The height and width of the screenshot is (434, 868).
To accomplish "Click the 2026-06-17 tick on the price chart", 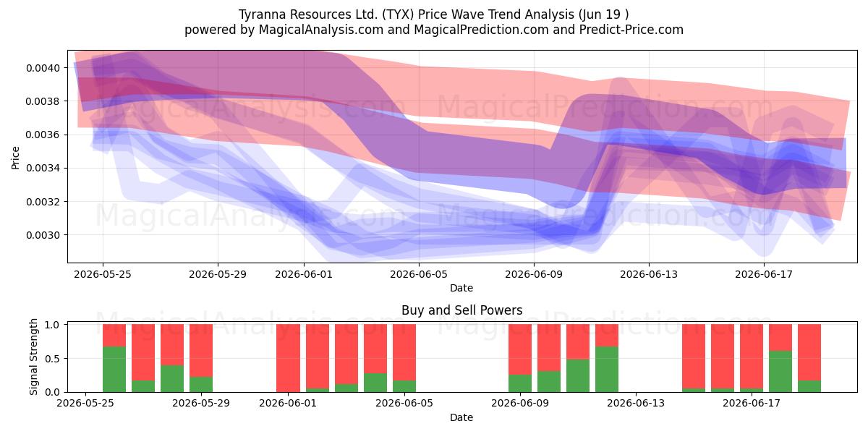I will click(764, 274).
